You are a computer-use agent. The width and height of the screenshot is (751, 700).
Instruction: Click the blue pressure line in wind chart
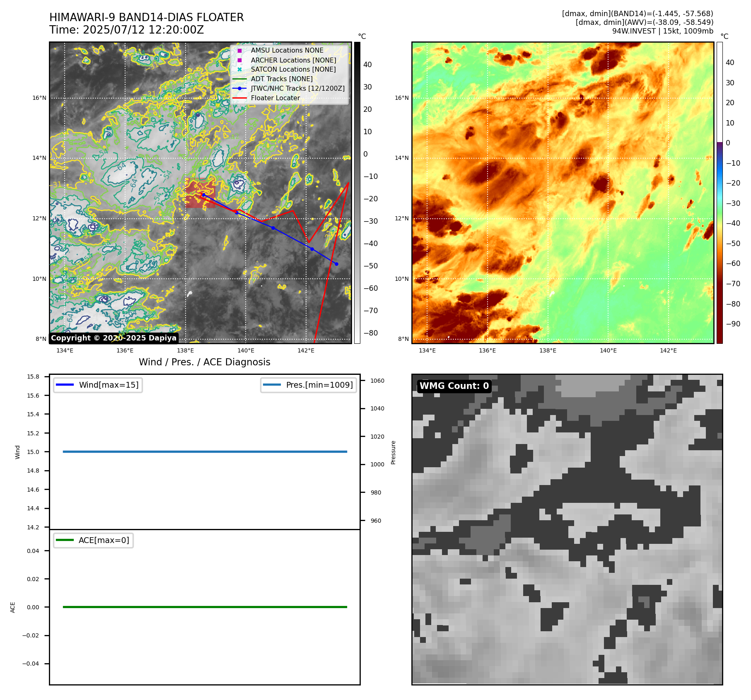(205, 452)
